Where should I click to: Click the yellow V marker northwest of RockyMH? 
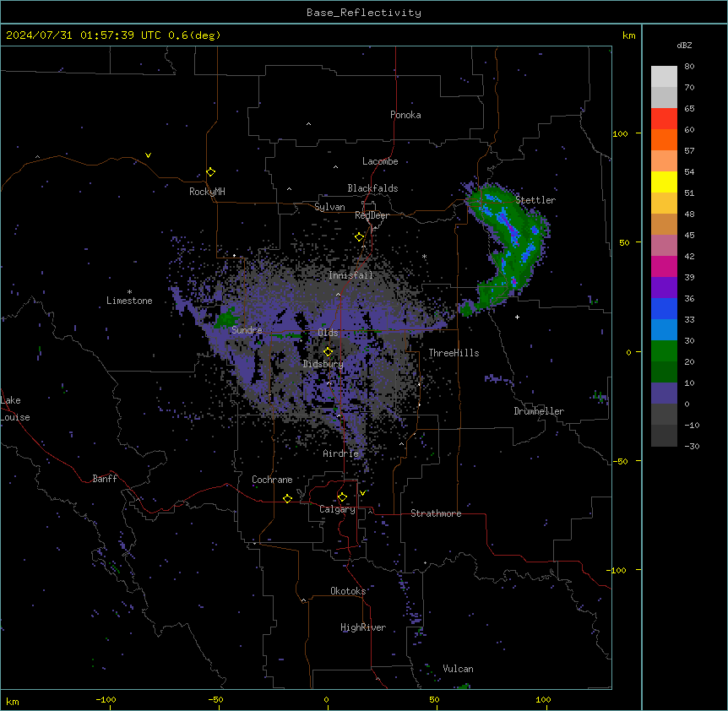click(x=148, y=155)
